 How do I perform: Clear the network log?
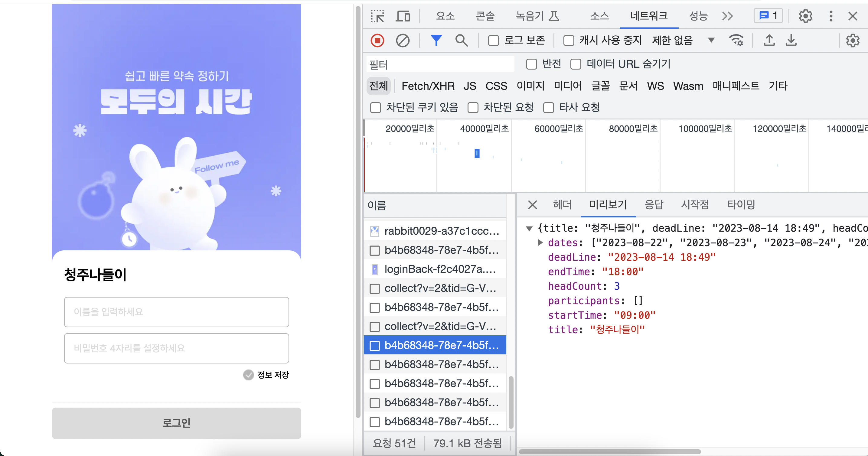pos(402,41)
